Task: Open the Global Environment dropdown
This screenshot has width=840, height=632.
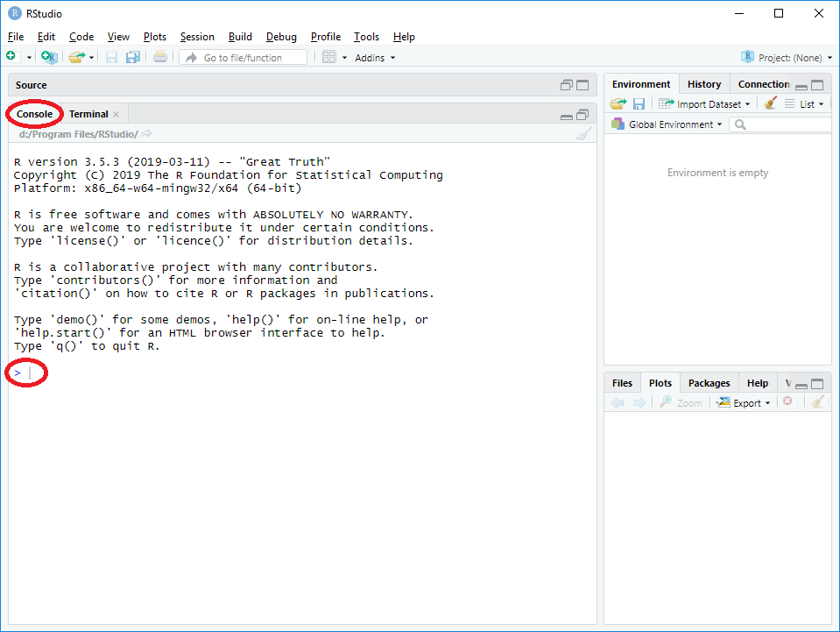Action: (667, 124)
